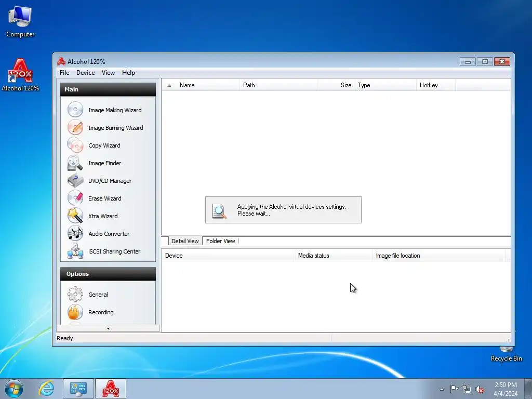
Task: Switch to the Folder View tab
Action: pyautogui.click(x=220, y=241)
